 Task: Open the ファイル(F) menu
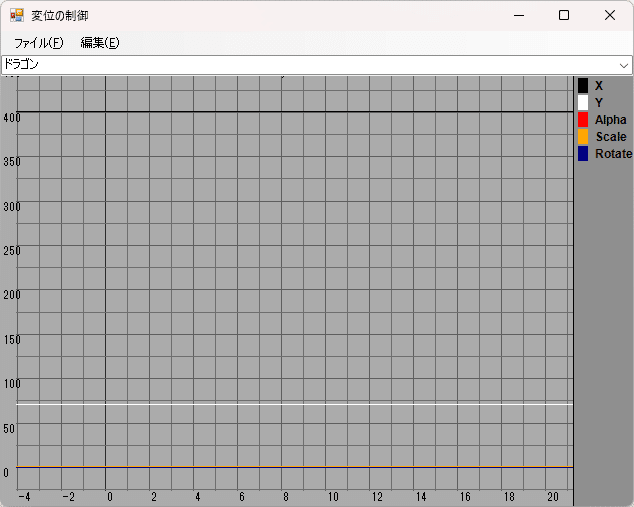coord(39,43)
